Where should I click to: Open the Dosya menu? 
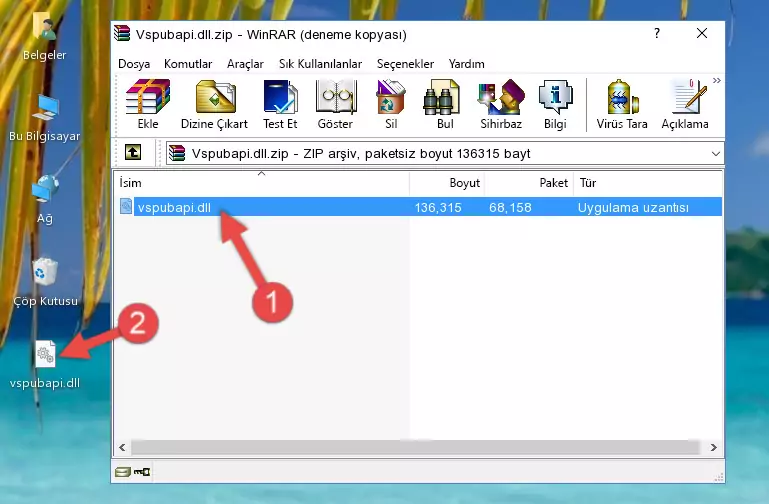coord(134,64)
